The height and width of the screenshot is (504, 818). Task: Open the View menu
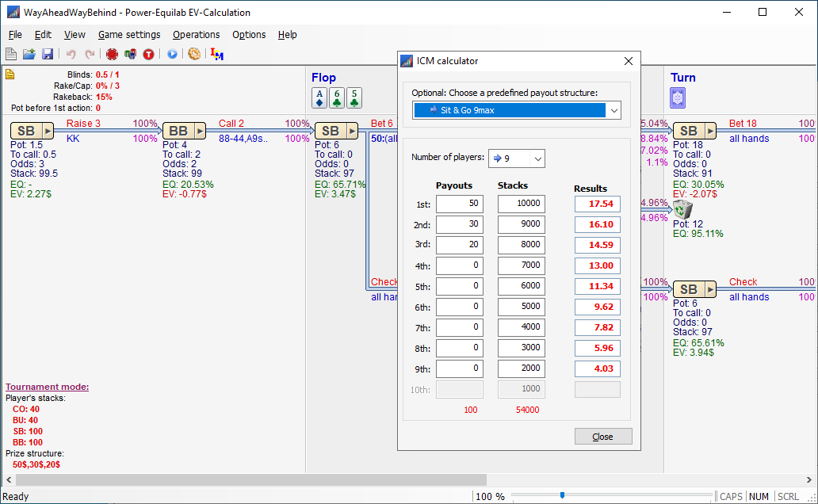point(75,34)
